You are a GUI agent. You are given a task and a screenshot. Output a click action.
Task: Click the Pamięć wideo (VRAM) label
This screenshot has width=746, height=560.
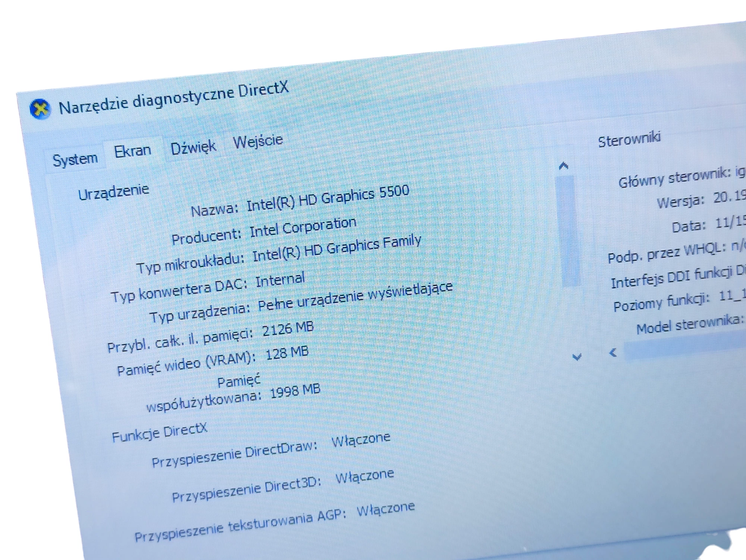coord(186,364)
